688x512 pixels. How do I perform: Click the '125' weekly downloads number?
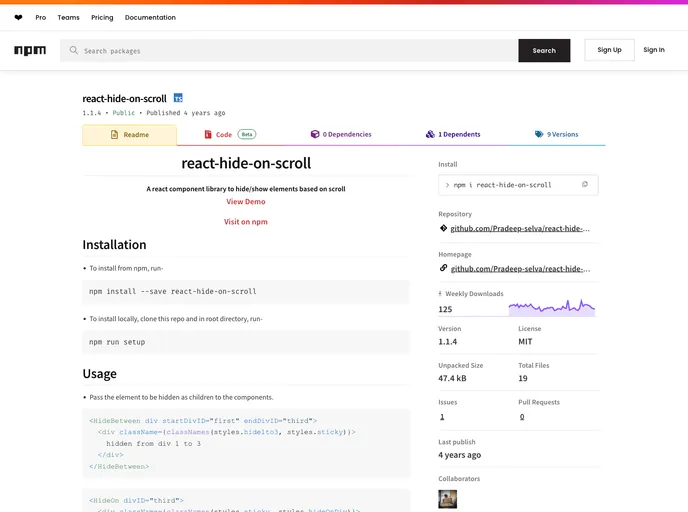pos(445,309)
